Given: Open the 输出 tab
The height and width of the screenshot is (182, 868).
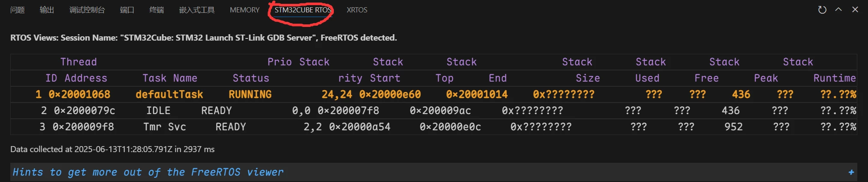Looking at the screenshot, I should (x=47, y=10).
